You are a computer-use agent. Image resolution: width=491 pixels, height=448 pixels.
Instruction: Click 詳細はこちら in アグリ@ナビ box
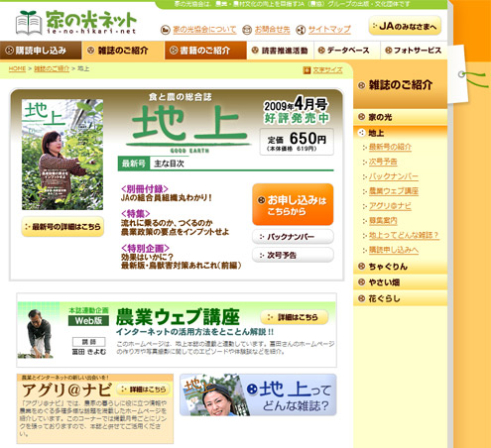(143, 390)
